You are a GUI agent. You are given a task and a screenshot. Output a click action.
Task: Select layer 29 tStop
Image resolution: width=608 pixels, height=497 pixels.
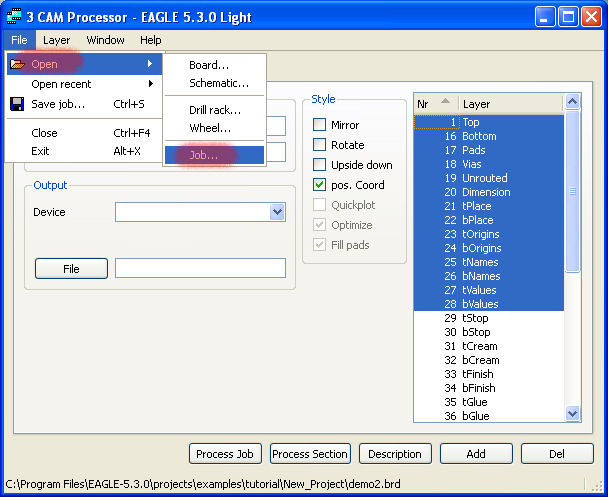[489, 318]
